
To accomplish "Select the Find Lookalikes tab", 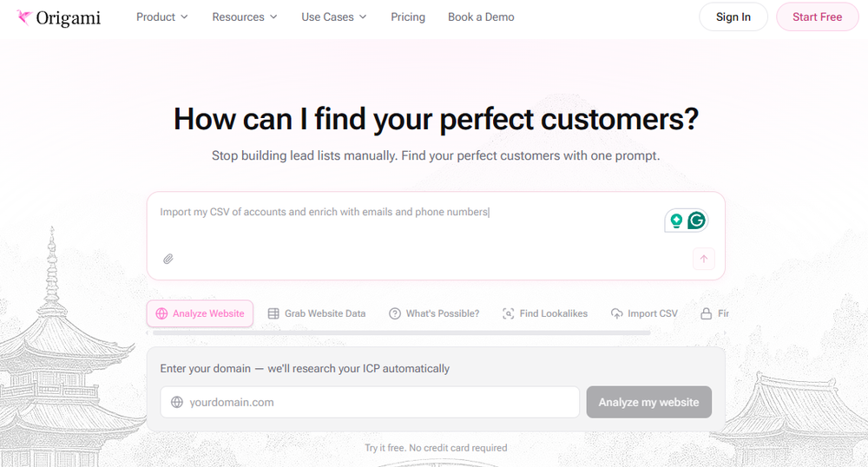I will [x=545, y=314].
